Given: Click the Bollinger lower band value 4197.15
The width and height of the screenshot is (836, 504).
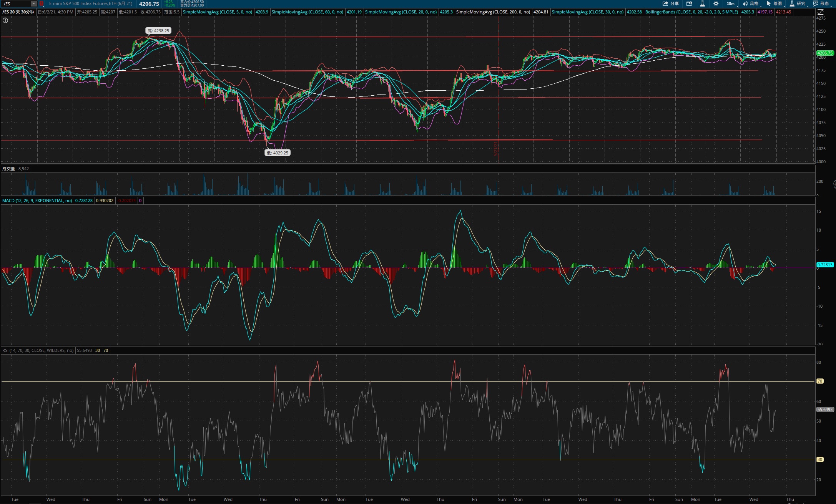Looking at the screenshot, I should coord(765,12).
